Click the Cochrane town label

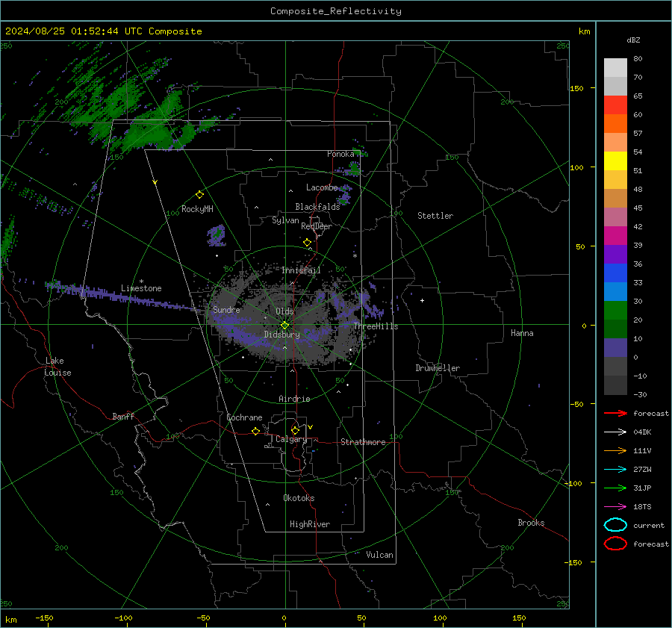[x=244, y=417]
